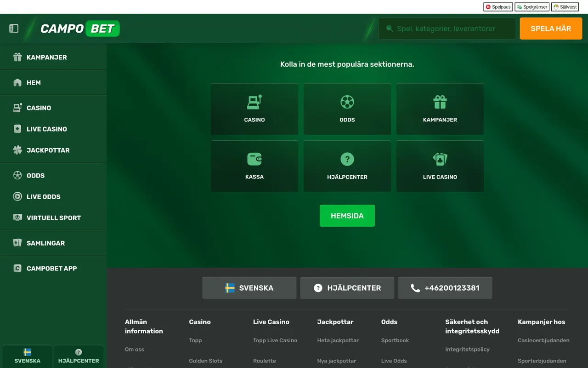Viewport: 588px width, 368px height.
Task: Follow the Heta jackpottar footer link
Action: [x=338, y=340]
